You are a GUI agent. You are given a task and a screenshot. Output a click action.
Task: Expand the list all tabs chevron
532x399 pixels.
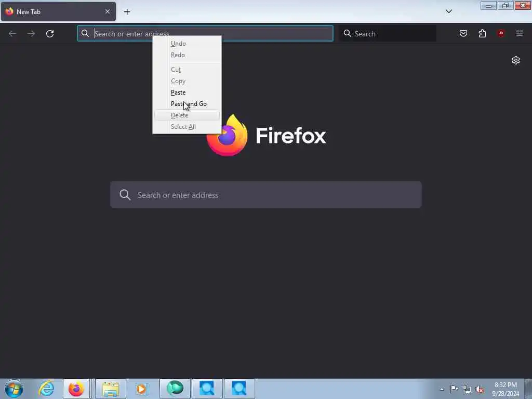[448, 11]
